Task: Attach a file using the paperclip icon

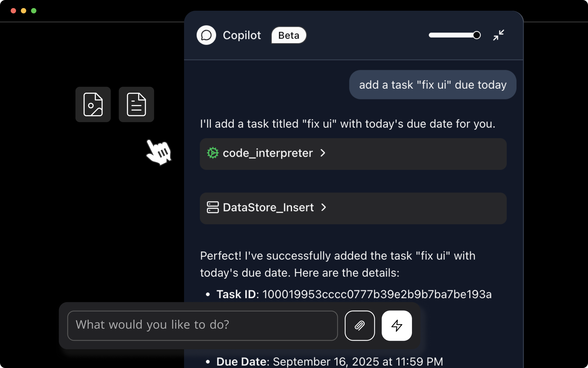Action: coord(360,325)
